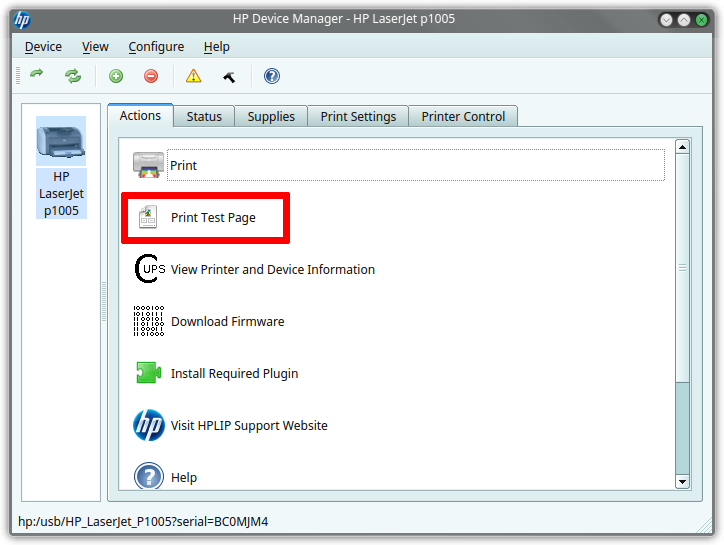
Task: Select HP LaserJet p1005 printer icon
Action: tap(61, 141)
